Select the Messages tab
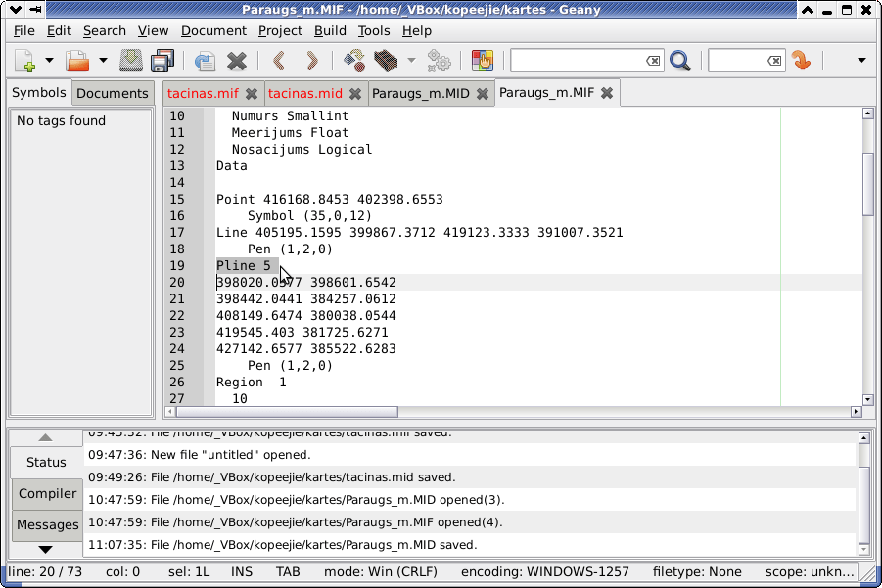The image size is (882, 588). point(48,525)
